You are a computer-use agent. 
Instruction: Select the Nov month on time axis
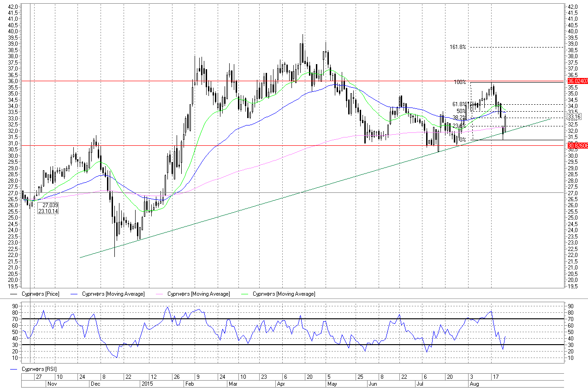(52, 384)
